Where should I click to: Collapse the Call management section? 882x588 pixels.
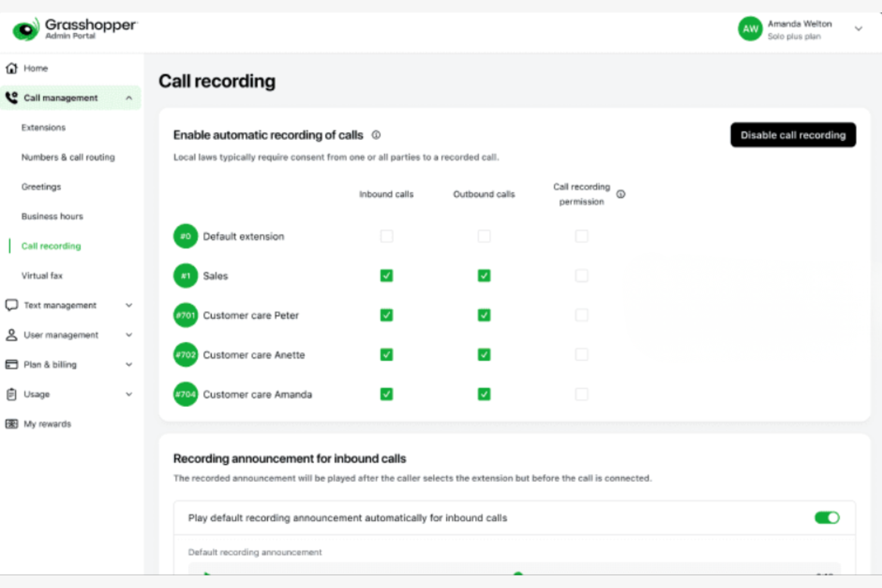point(129,98)
